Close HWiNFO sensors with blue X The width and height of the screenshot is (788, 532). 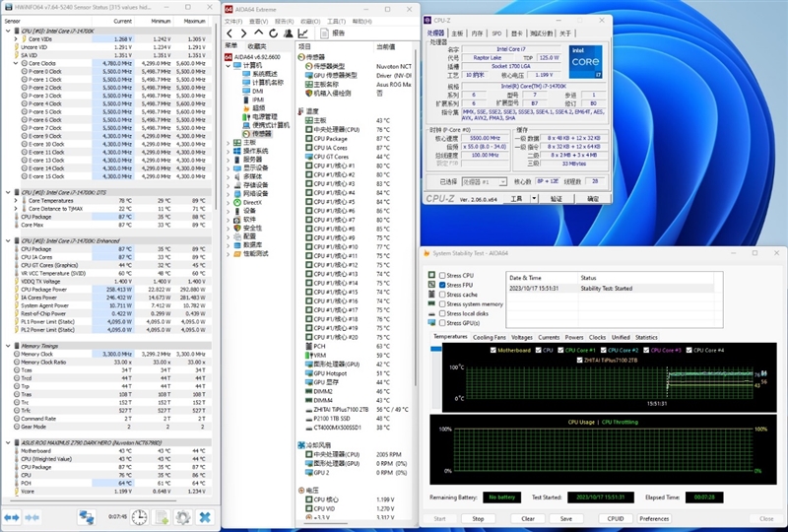pyautogui.click(x=205, y=517)
